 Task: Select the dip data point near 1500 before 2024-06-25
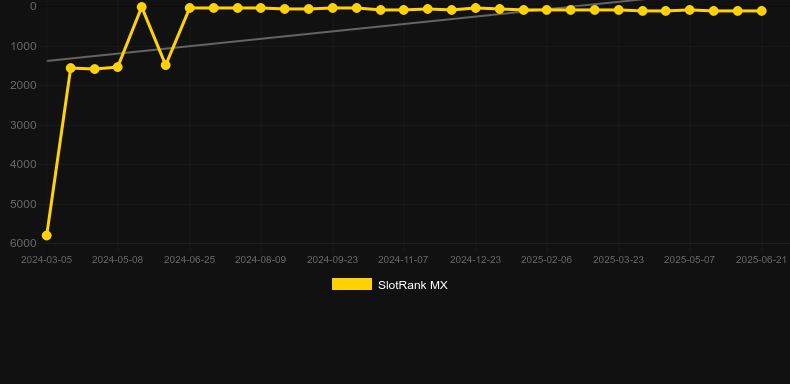click(165, 65)
